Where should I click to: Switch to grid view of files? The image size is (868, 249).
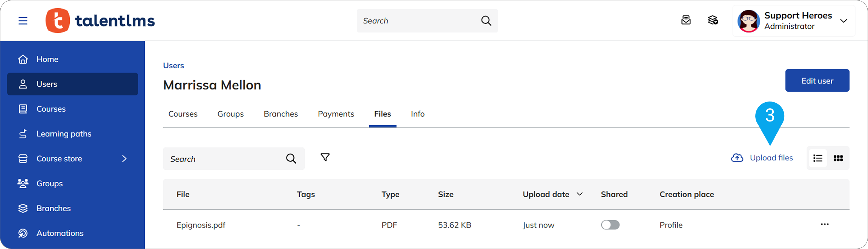coord(838,158)
